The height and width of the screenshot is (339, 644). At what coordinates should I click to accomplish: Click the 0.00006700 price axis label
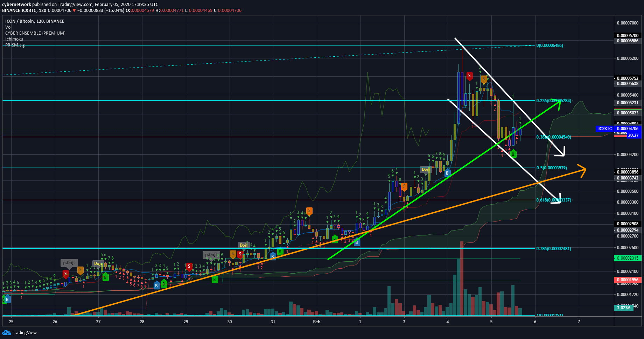(x=627, y=35)
